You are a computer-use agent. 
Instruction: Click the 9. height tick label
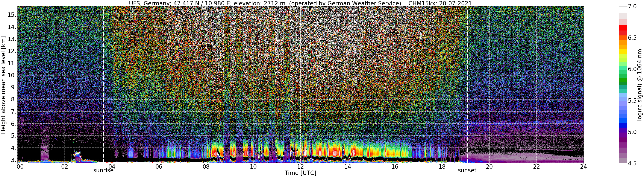pyautogui.click(x=13, y=87)
